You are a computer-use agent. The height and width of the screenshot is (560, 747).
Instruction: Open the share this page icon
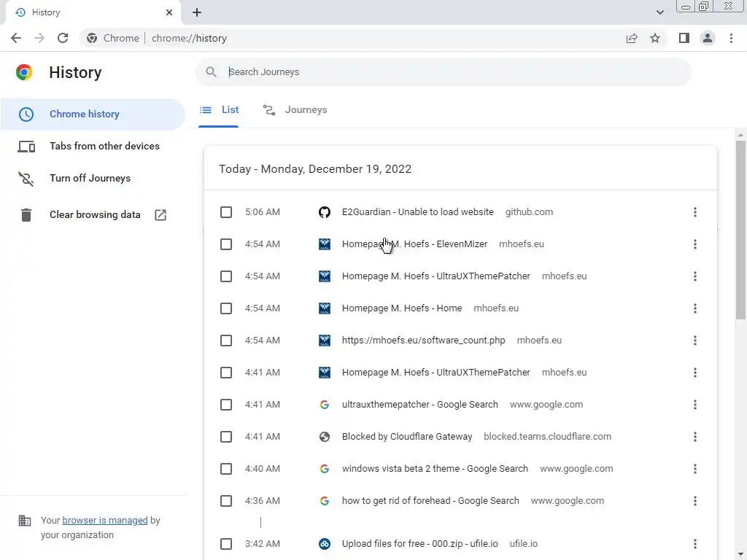[632, 38]
